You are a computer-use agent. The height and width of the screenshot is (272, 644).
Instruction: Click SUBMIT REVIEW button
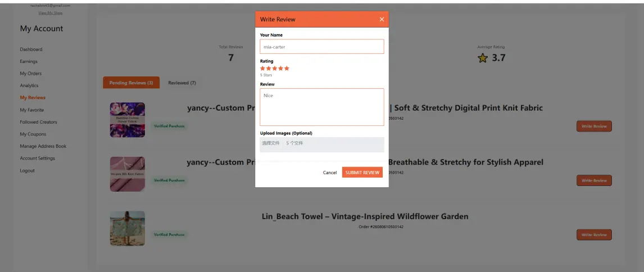pyautogui.click(x=362, y=173)
